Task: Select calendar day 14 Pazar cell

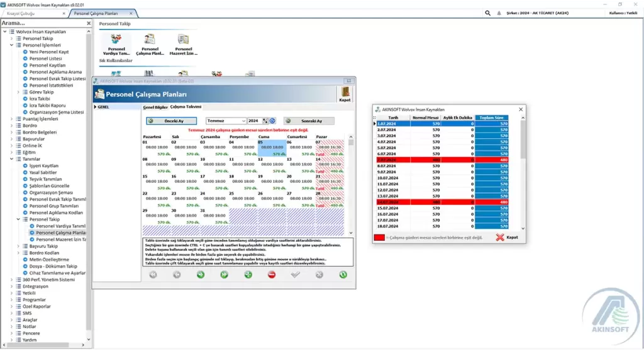Action: pyautogui.click(x=330, y=165)
